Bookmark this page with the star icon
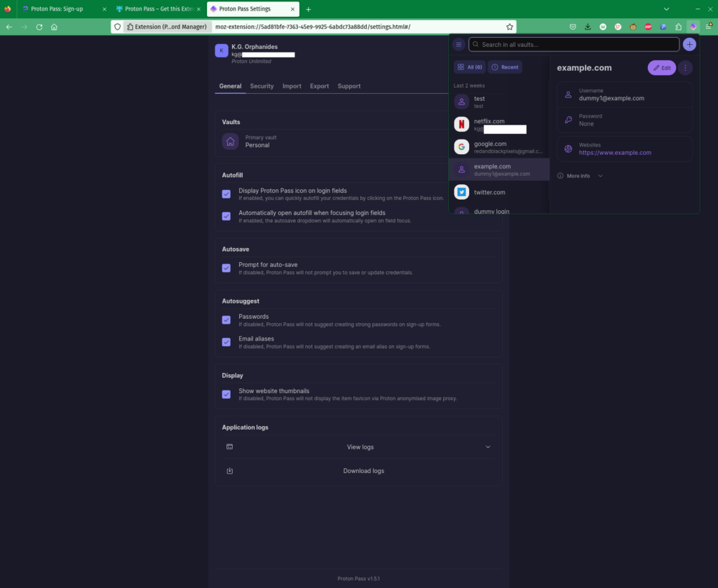The height and width of the screenshot is (588, 718). click(x=510, y=27)
